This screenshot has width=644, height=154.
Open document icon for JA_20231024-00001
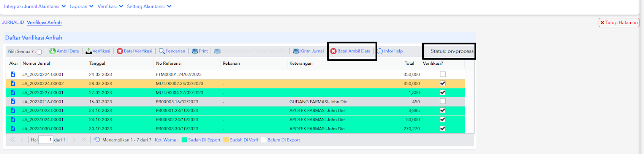[13, 119]
